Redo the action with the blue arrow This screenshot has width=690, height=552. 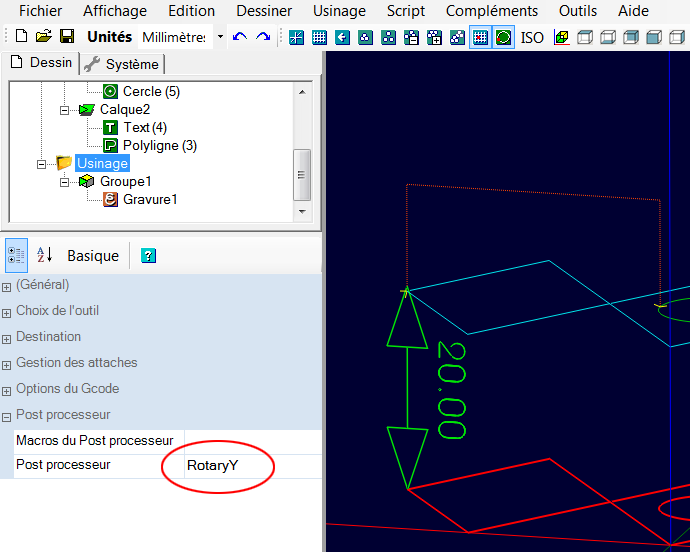point(263,37)
